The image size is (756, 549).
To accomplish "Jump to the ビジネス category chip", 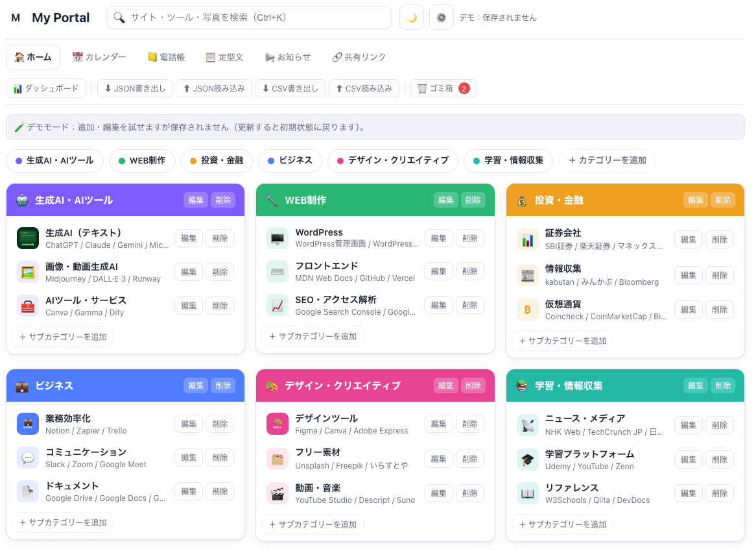I will click(290, 161).
